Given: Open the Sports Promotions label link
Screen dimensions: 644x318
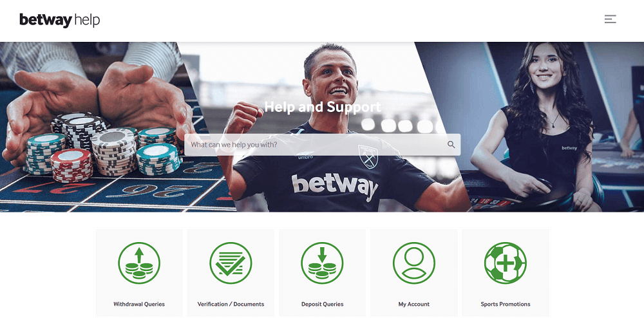Looking at the screenshot, I should click(x=506, y=304).
